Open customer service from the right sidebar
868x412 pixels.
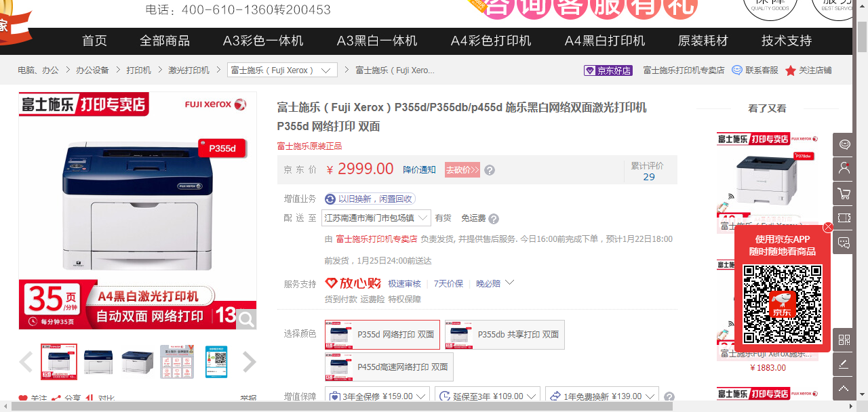click(844, 144)
